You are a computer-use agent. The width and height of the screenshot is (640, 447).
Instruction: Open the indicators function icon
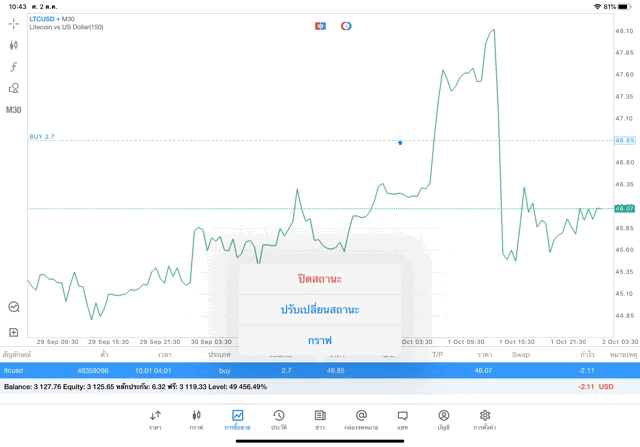tap(14, 66)
